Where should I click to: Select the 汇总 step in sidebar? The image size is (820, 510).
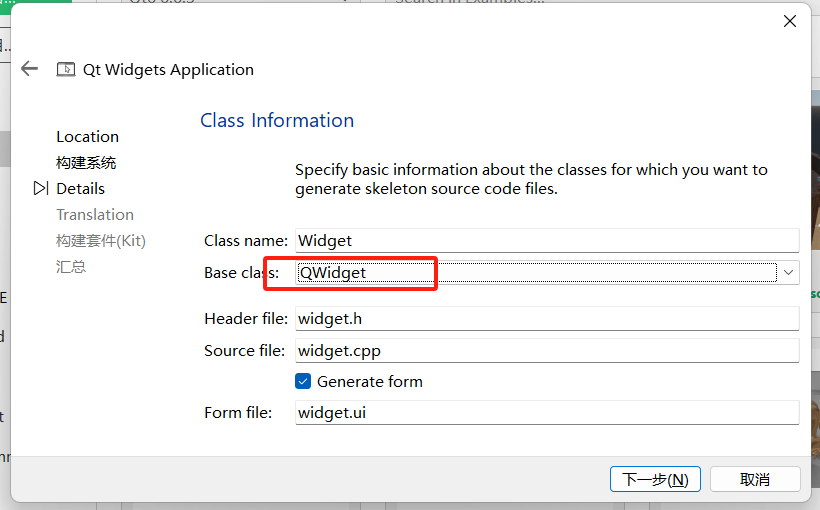71,267
